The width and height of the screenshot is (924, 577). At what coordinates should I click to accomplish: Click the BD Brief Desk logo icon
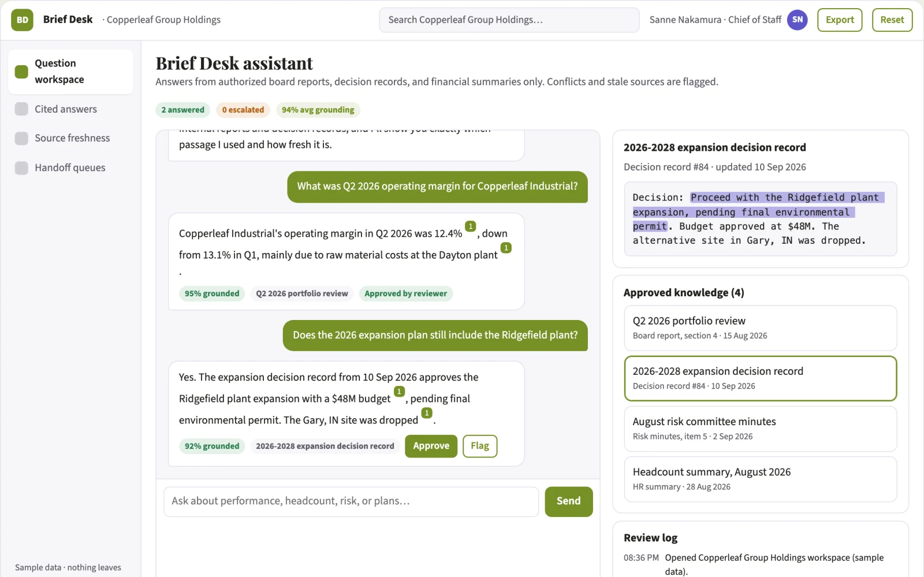pyautogui.click(x=22, y=20)
